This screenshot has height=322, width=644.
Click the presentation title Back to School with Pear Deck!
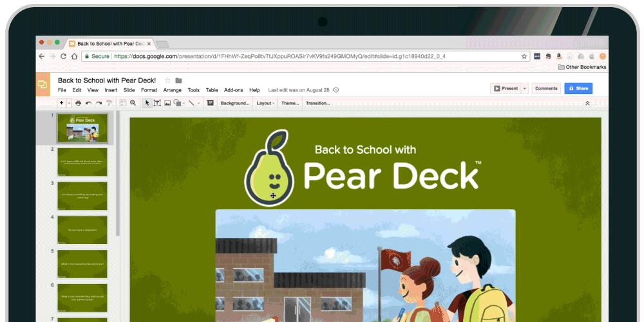107,80
